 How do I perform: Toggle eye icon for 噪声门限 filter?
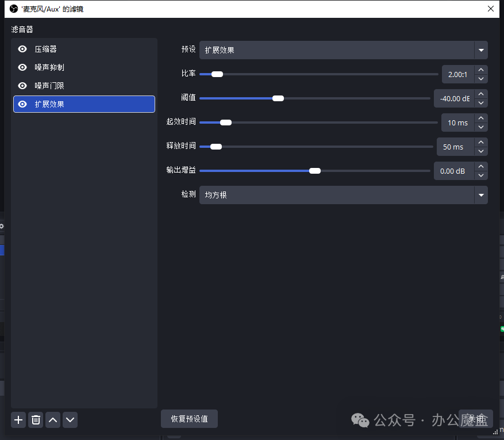pos(22,86)
